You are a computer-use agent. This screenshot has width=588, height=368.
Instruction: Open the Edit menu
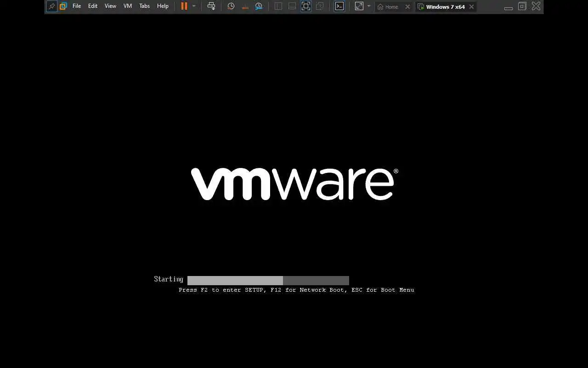coord(93,6)
